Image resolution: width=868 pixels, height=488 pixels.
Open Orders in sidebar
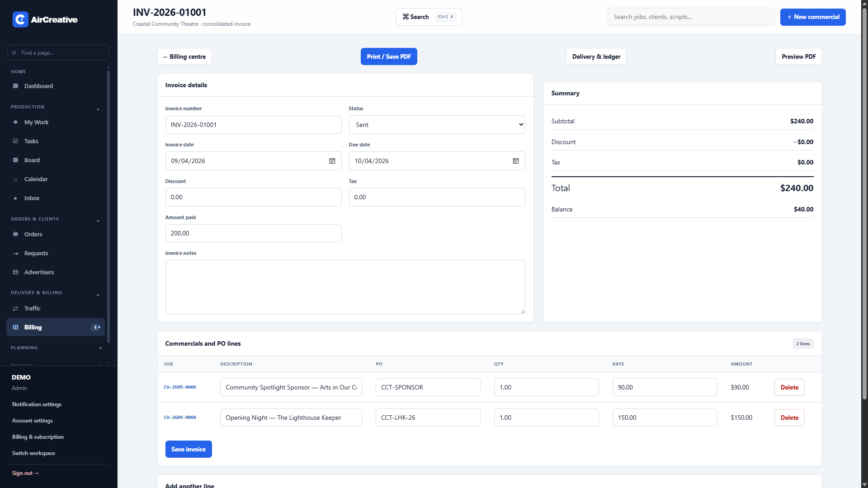(x=56, y=234)
